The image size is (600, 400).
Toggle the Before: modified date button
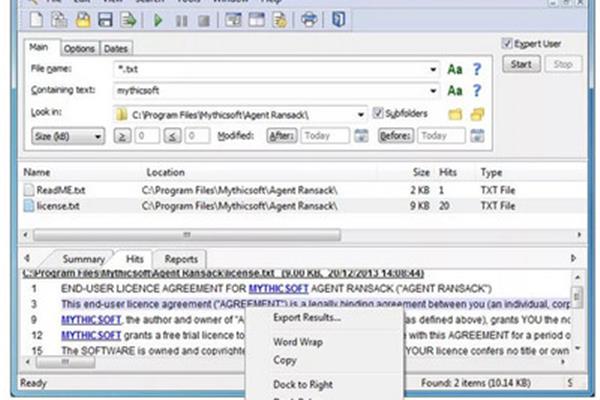396,136
